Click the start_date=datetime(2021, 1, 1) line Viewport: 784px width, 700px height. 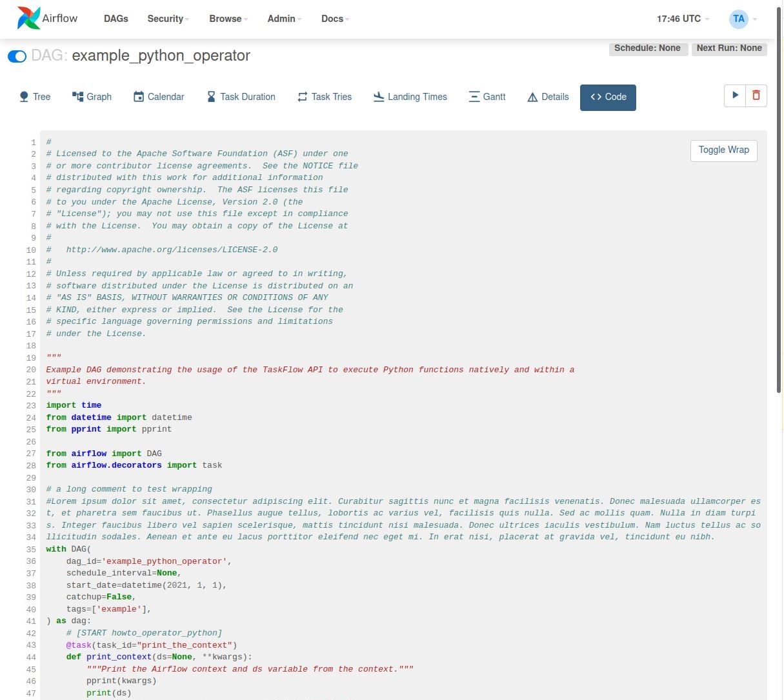(x=146, y=585)
